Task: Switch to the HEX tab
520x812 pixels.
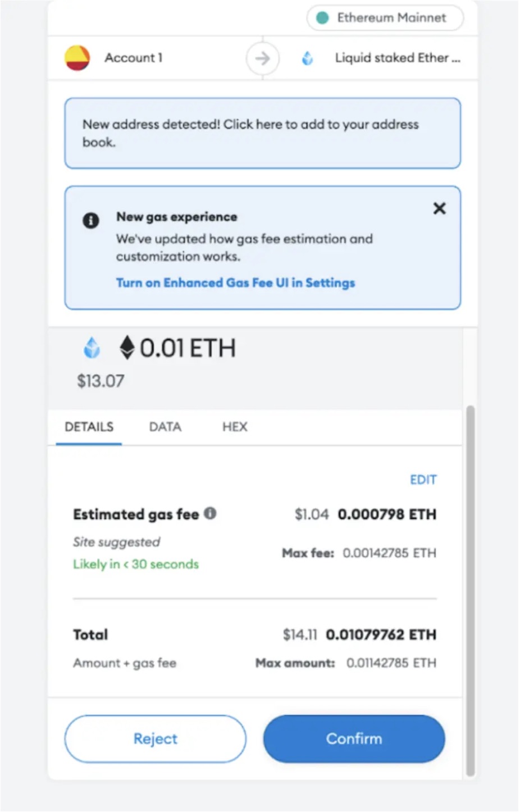Action: [x=234, y=427]
